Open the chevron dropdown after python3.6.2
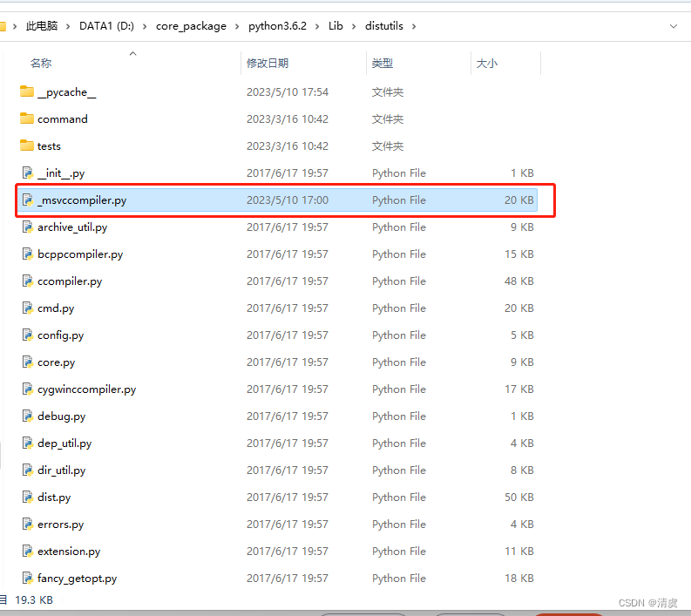This screenshot has width=691, height=616. click(316, 26)
